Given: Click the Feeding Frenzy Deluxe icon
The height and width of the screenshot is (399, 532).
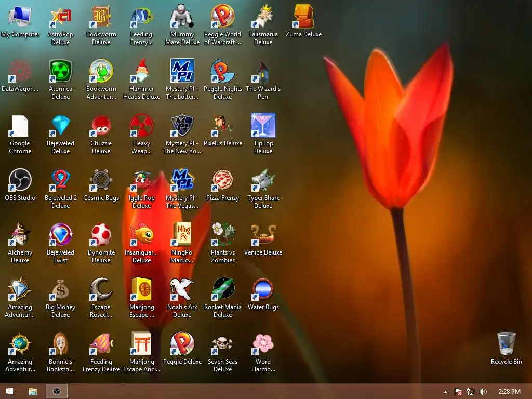Looking at the screenshot, I should point(101,344).
